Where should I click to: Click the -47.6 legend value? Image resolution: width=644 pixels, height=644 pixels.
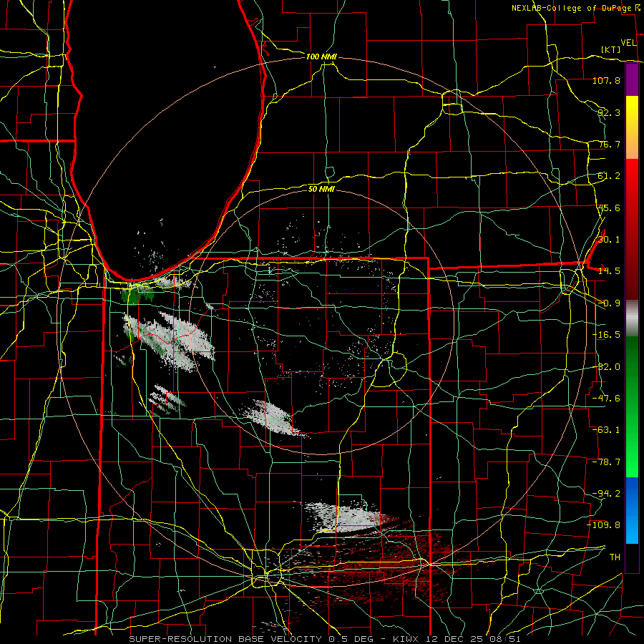[606, 399]
